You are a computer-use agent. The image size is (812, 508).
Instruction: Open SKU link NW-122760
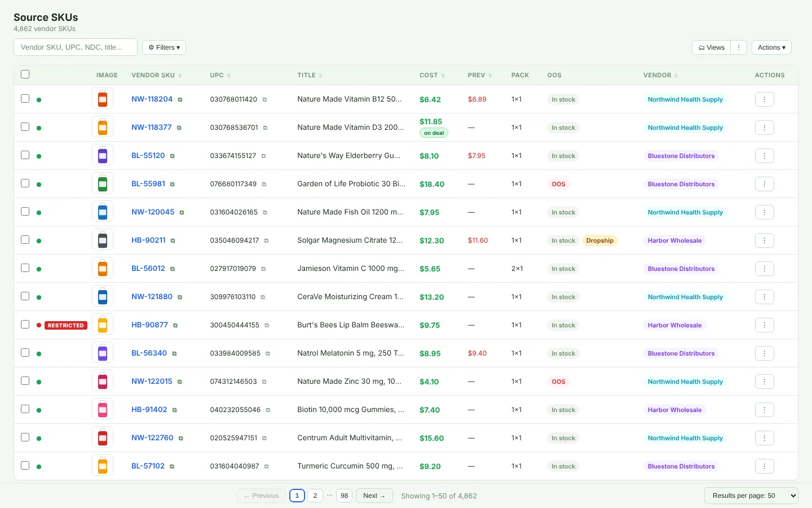pos(152,437)
